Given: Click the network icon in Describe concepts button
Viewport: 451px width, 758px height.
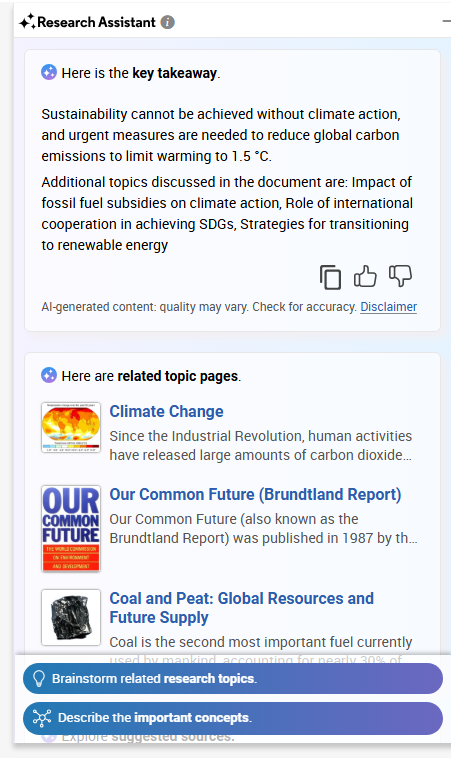Looking at the screenshot, I should pos(42,718).
